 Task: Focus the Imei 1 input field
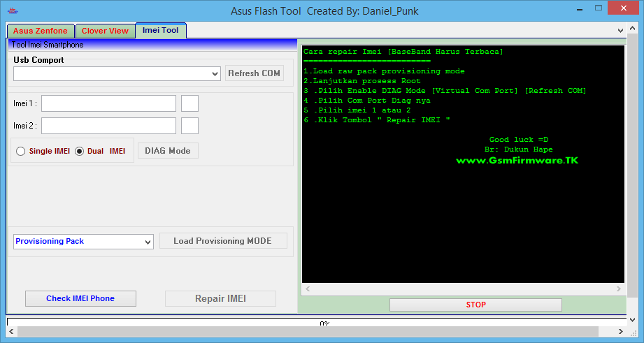109,103
